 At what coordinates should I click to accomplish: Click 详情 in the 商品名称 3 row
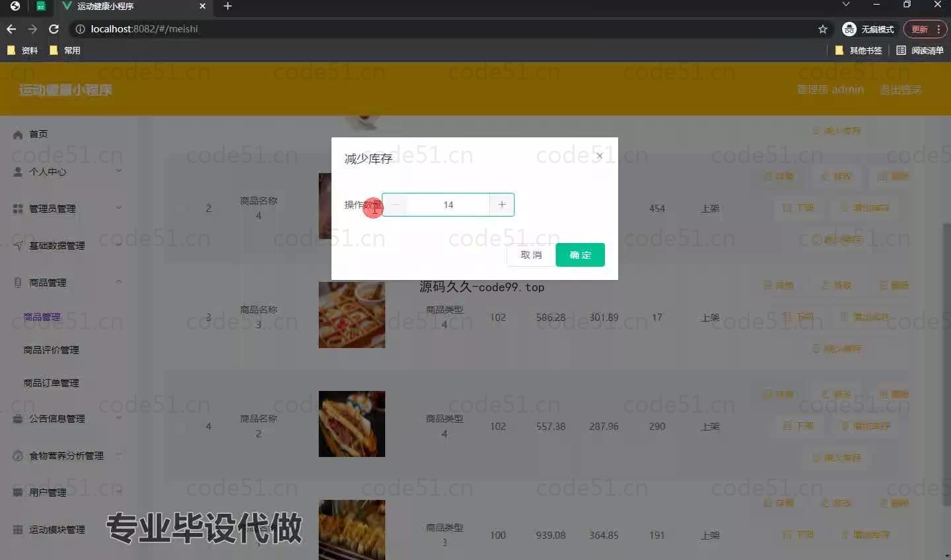(779, 285)
